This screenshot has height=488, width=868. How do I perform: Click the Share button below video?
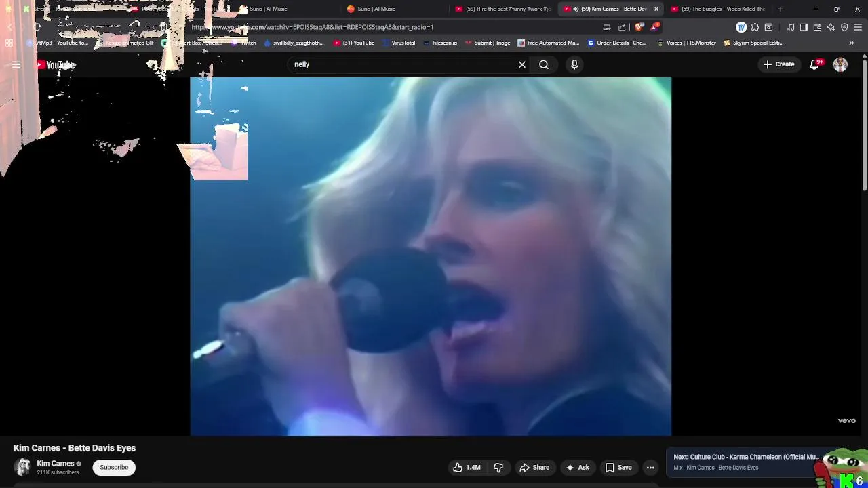tap(534, 467)
